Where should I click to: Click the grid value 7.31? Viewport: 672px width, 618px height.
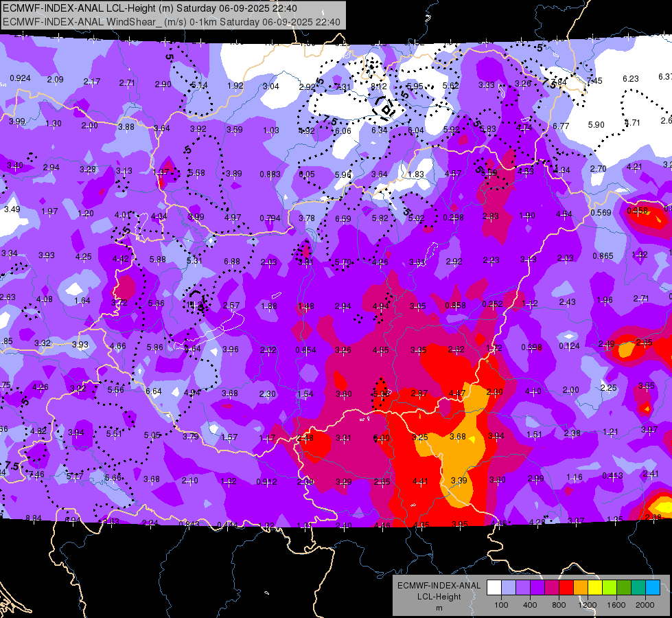pyautogui.click(x=343, y=87)
